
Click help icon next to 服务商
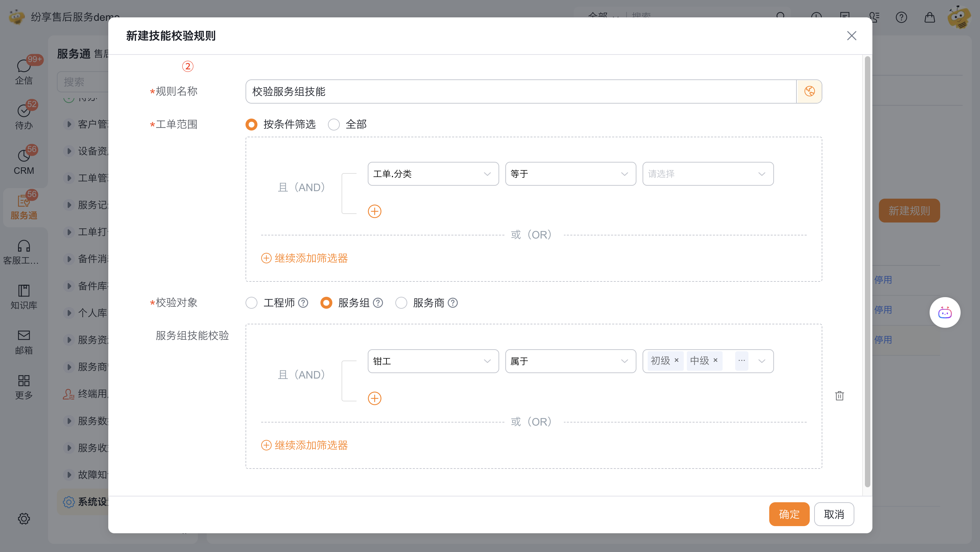(452, 303)
